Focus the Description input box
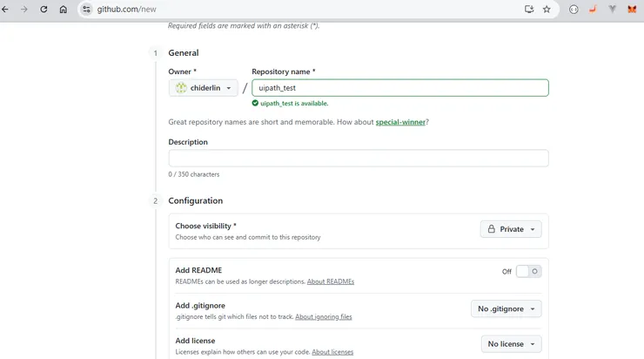 pyautogui.click(x=359, y=158)
